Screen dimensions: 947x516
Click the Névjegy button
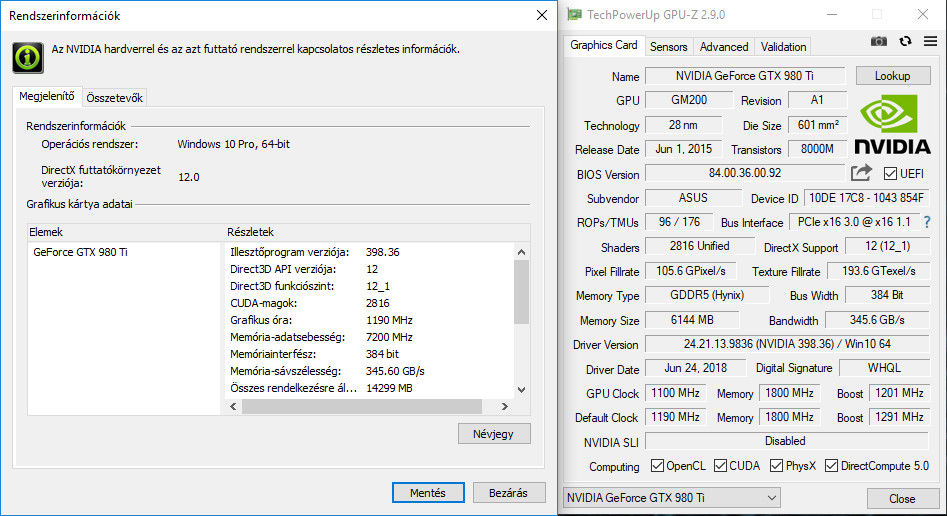pyautogui.click(x=493, y=434)
